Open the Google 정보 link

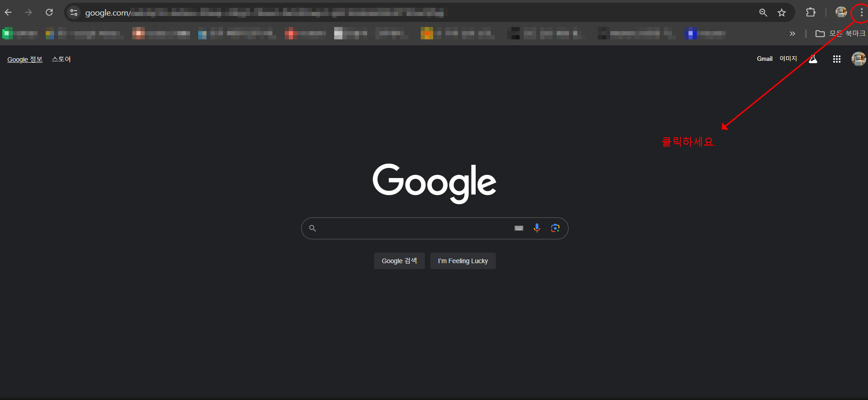pos(25,59)
